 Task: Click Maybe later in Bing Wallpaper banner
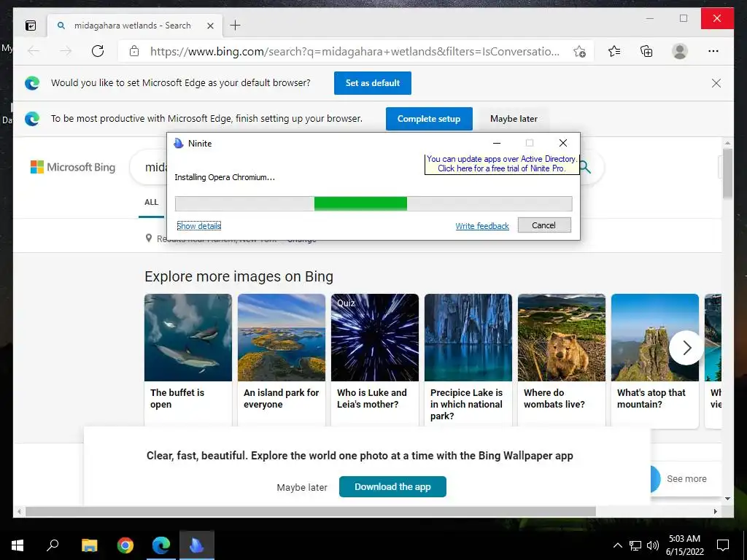302,488
